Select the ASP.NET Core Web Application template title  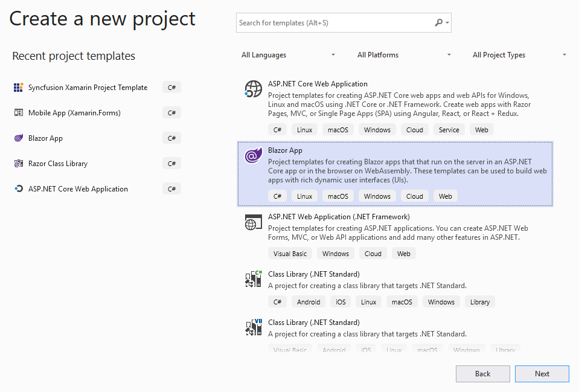(x=318, y=84)
